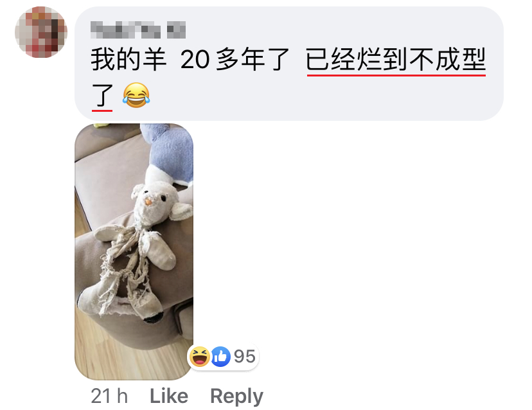Open the commenter's blurred profile picture
The height and width of the screenshot is (410, 532).
click(41, 32)
